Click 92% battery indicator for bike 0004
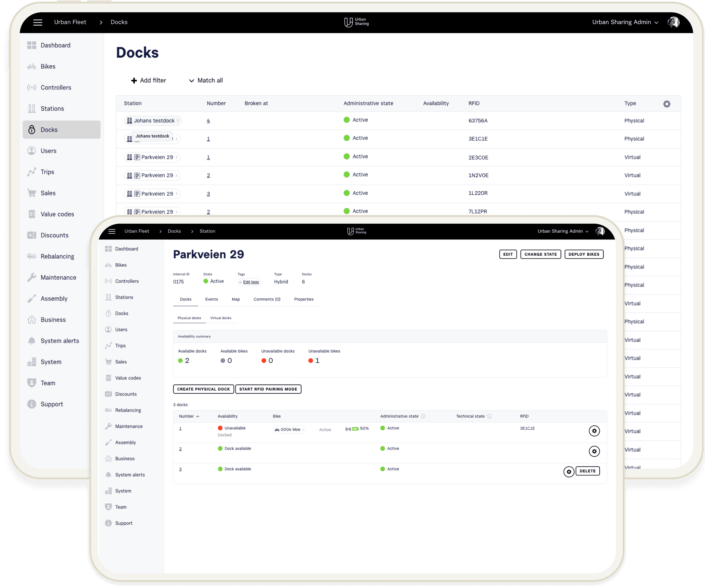This screenshot has height=588, width=705. [x=360, y=429]
